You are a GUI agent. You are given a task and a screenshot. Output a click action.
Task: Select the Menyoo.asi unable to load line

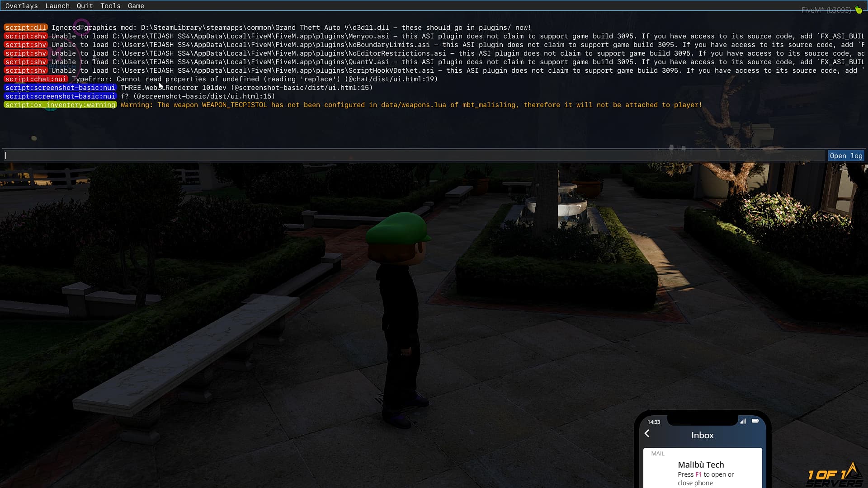coord(458,36)
